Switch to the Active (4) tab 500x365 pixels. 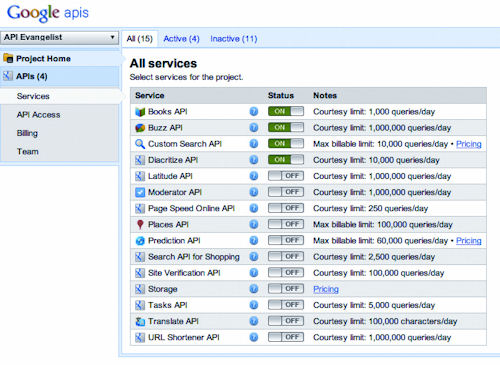click(x=181, y=39)
